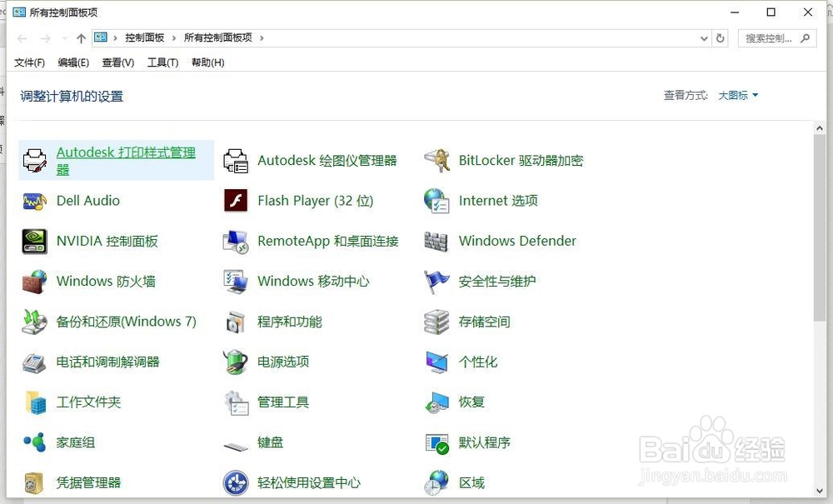Expand address bar history dropdown arrow
This screenshot has width=833, height=504.
(x=704, y=38)
